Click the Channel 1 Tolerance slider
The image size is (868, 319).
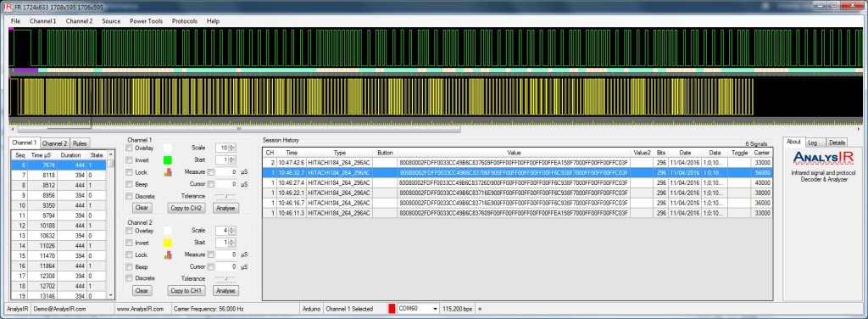[225, 196]
